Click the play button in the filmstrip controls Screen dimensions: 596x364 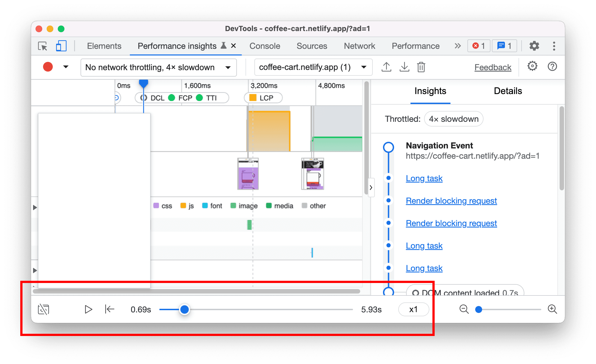point(88,309)
